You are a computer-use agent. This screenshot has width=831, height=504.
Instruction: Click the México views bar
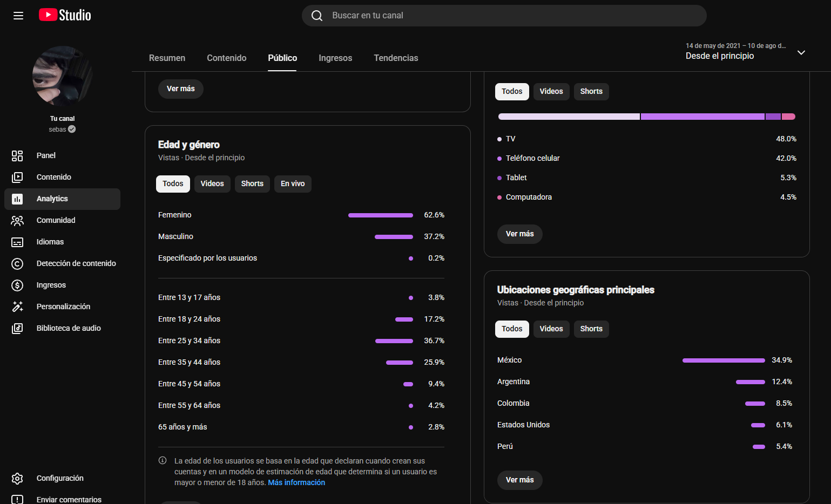[724, 360]
